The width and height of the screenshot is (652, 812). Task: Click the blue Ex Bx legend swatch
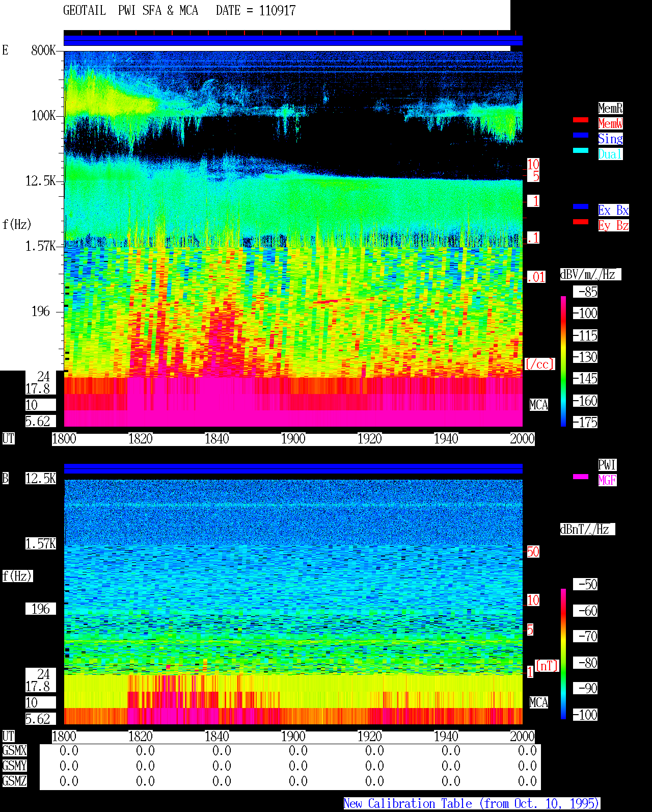click(x=581, y=206)
